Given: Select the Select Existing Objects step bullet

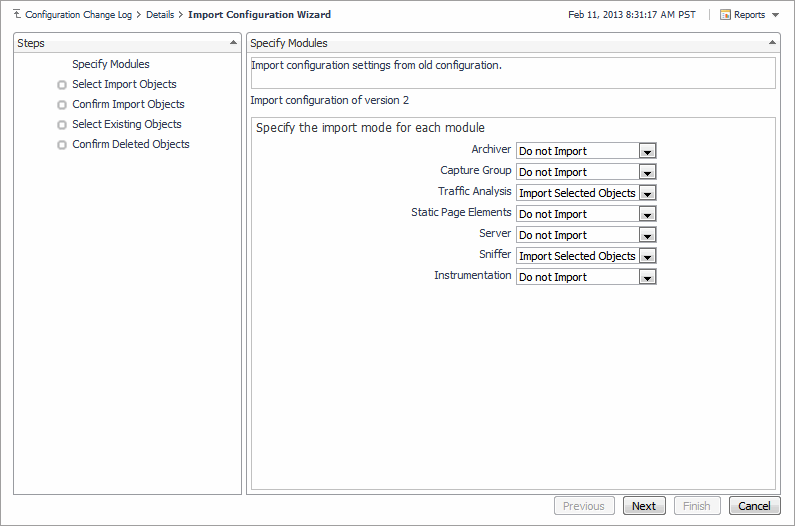Looking at the screenshot, I should (62, 125).
